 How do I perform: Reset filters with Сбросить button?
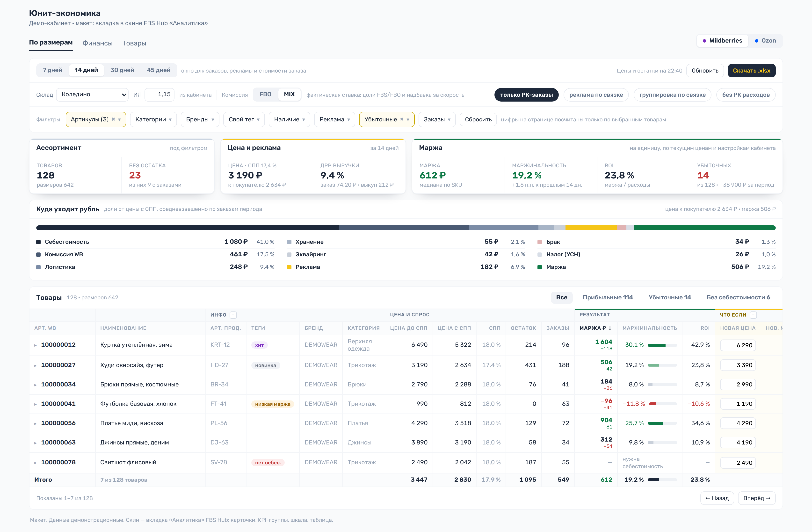point(478,119)
